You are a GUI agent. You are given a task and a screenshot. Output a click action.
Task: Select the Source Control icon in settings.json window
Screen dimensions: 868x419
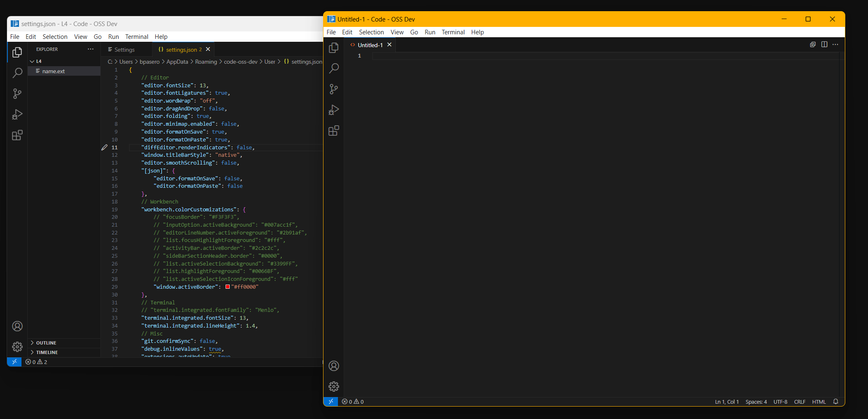click(17, 93)
